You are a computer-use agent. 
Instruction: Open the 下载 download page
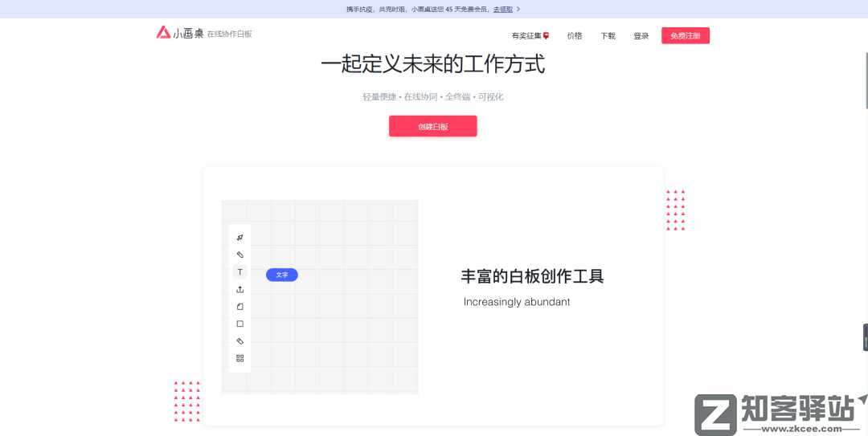coord(608,36)
